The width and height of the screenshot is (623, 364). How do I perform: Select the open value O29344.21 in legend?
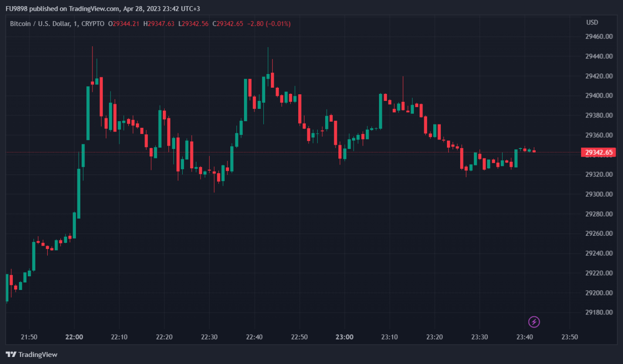124,24
